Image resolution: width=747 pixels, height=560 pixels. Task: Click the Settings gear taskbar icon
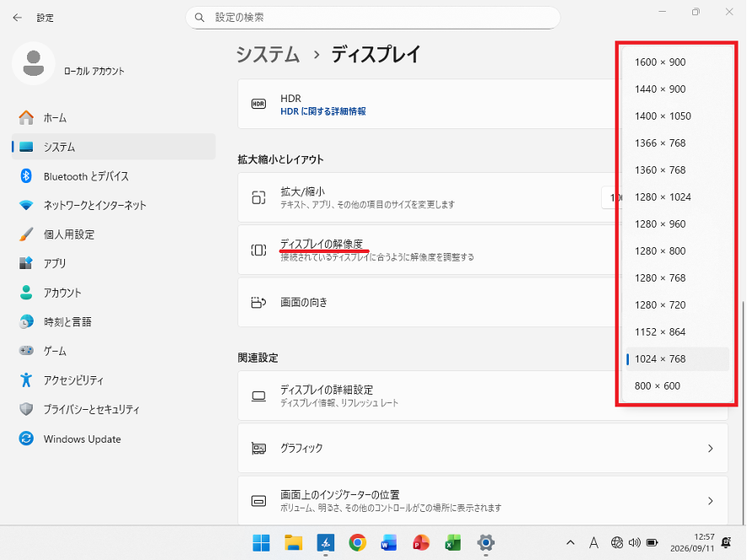(485, 542)
